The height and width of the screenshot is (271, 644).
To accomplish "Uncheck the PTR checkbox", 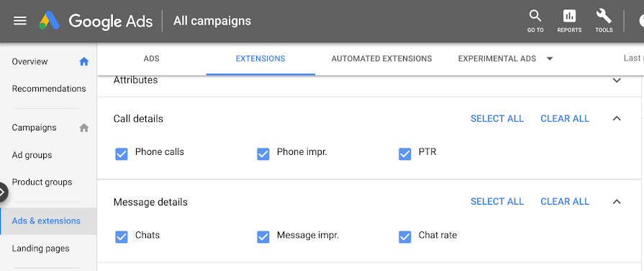I will tap(404, 154).
